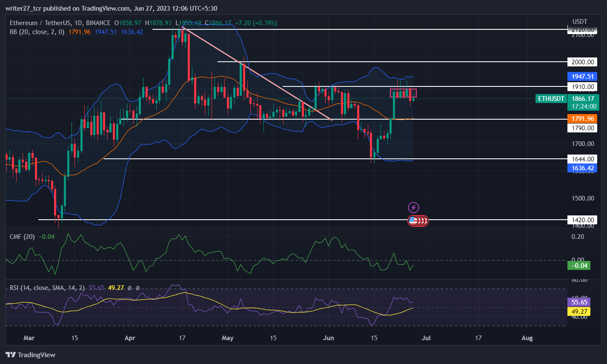Viewport: 607px width, 364px height.
Task: Click the USDT currency label on the price axis
Action: pyautogui.click(x=580, y=21)
